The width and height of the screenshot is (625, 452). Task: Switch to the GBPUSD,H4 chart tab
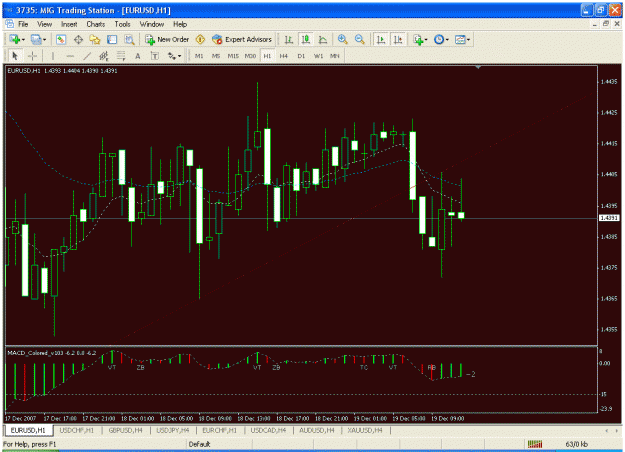click(126, 430)
